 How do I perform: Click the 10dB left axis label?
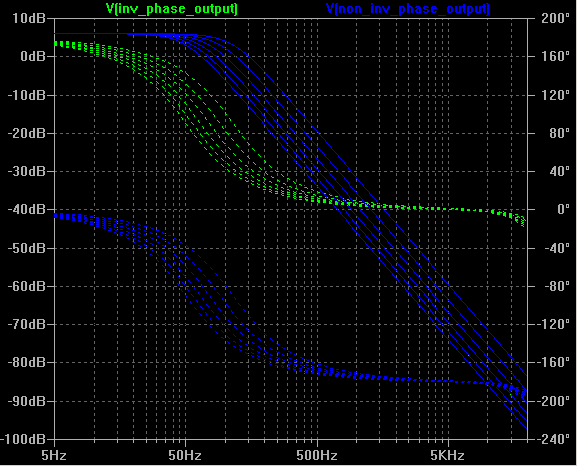(29, 18)
